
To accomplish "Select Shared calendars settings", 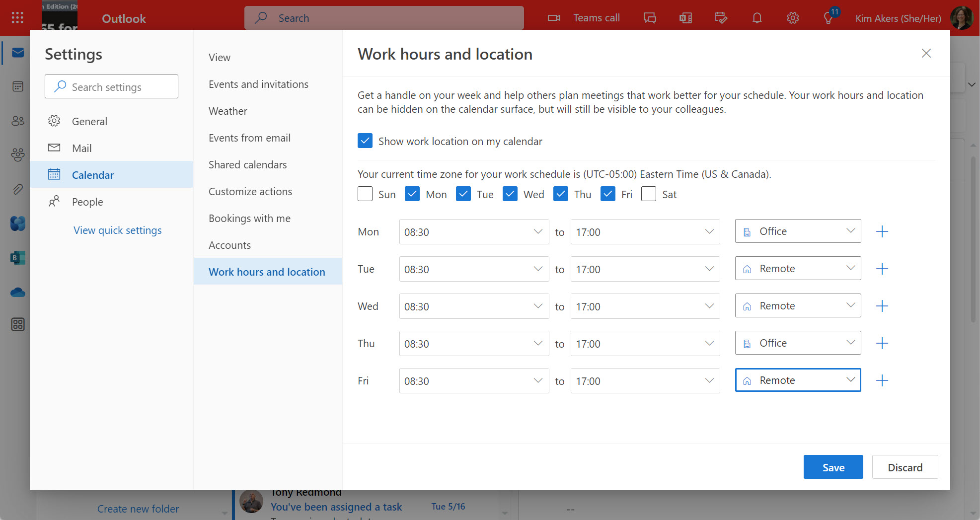I will pos(247,165).
